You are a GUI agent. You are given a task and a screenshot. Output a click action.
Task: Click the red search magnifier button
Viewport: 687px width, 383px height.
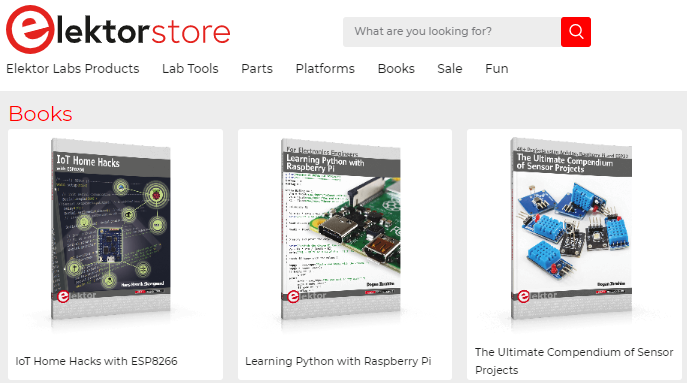[x=576, y=32]
